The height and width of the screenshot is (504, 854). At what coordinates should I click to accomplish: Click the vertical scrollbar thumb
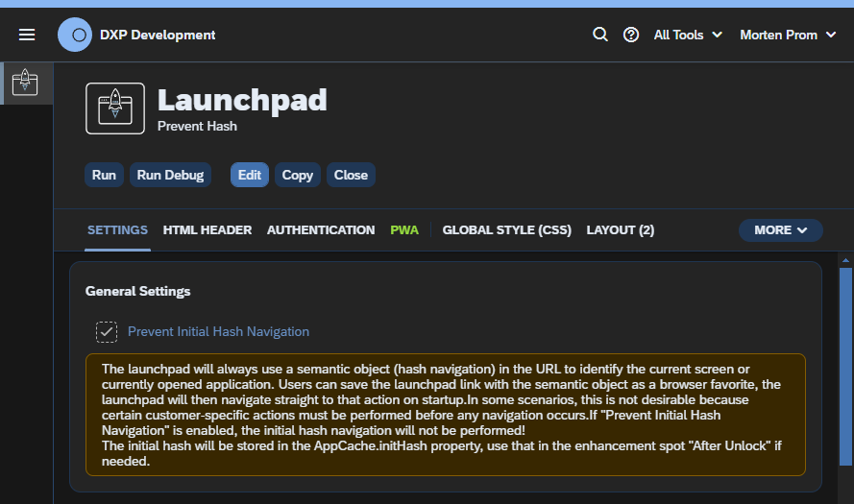point(845,367)
